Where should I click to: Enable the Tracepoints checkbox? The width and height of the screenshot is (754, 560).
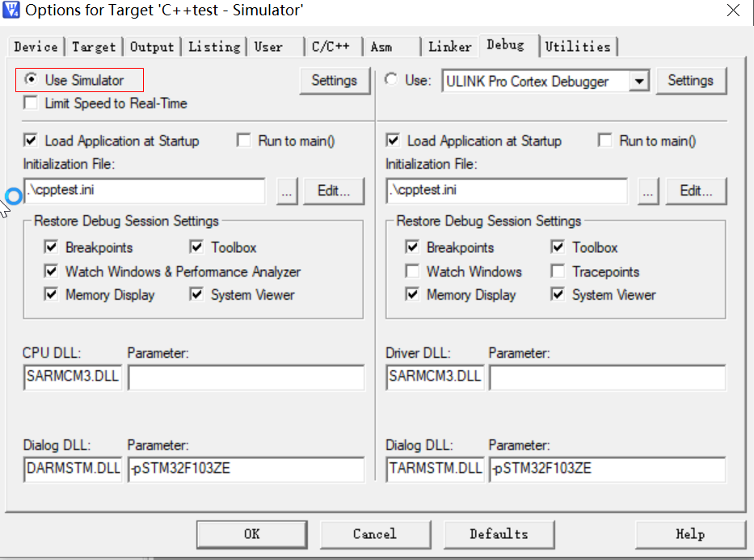pos(558,271)
